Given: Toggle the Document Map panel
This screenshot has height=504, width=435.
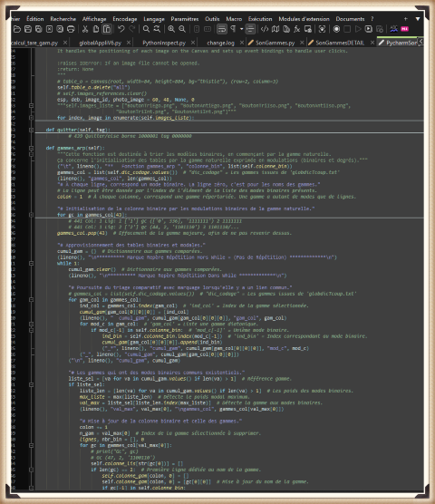Looking at the screenshot, I should click(x=275, y=29).
